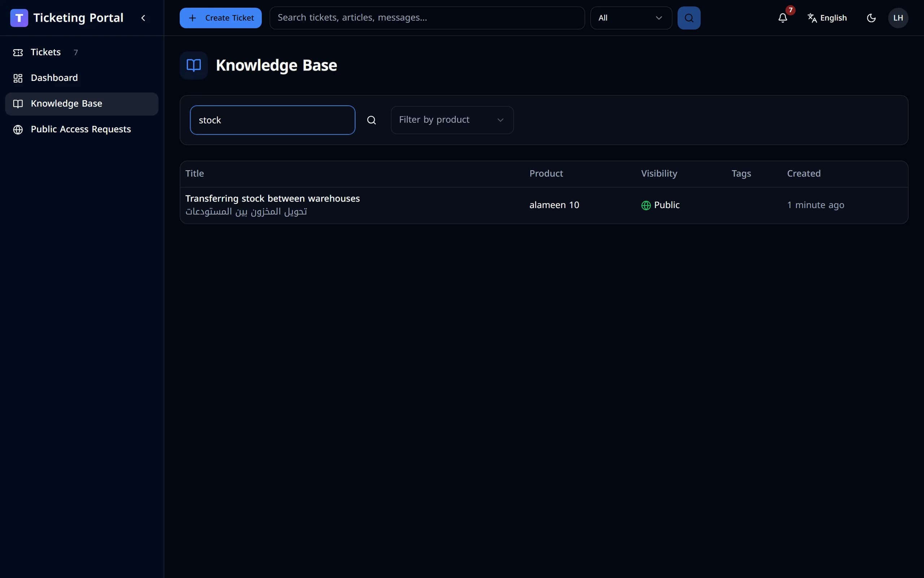Click the alameen 10 product cell
Viewport: 924px width, 578px height.
click(554, 205)
